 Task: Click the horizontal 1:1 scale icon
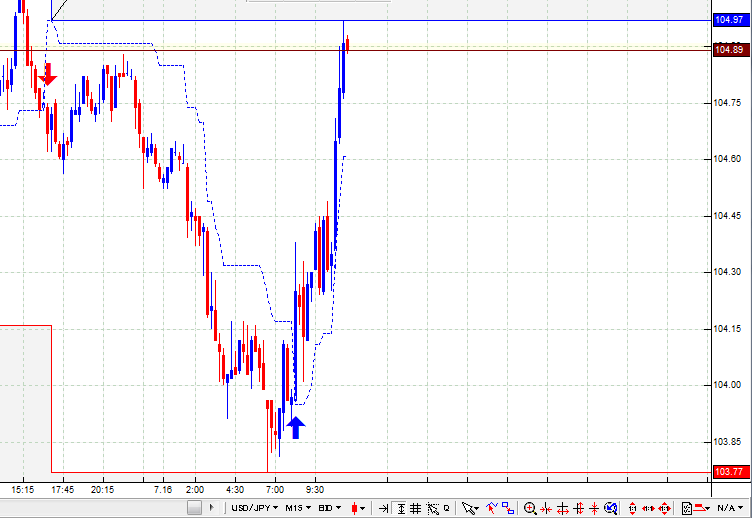tap(648, 508)
